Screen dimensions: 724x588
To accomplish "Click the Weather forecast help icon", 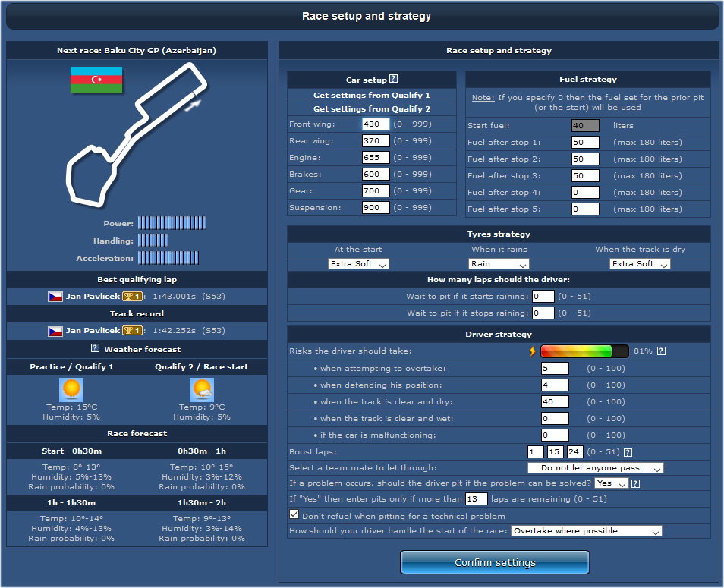I will tap(95, 348).
